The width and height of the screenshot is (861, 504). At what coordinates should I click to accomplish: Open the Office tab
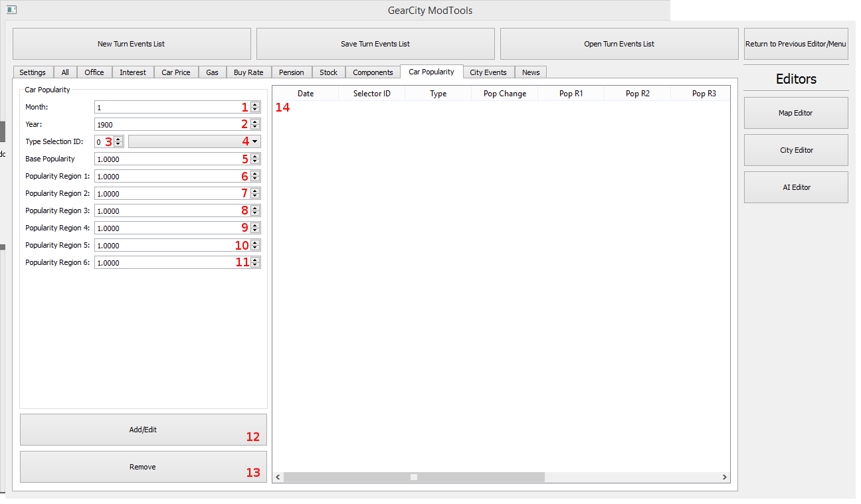click(x=94, y=72)
